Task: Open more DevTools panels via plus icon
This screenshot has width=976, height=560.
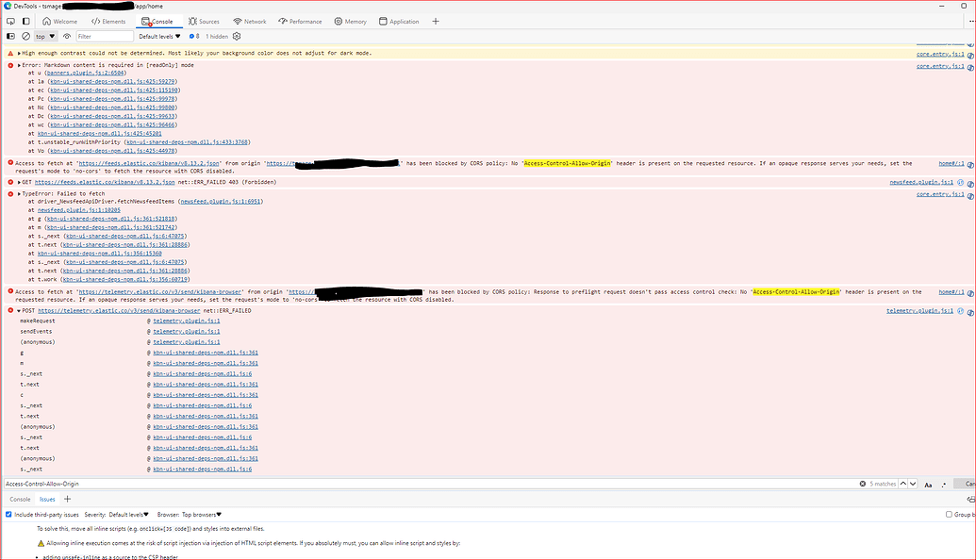Action: (435, 20)
